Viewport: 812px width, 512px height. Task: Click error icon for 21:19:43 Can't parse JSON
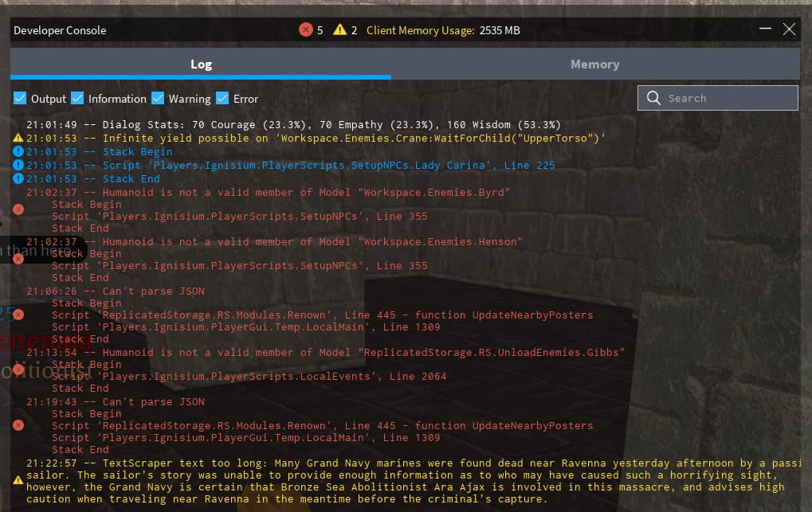(x=18, y=425)
